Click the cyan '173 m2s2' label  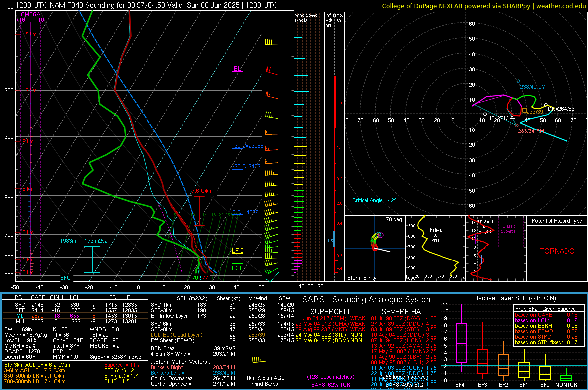[96, 241]
